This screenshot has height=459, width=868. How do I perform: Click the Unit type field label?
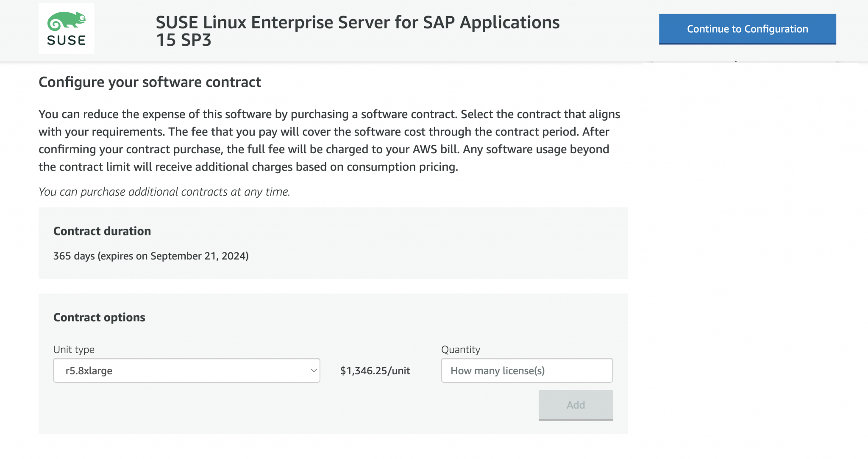pyautogui.click(x=73, y=349)
